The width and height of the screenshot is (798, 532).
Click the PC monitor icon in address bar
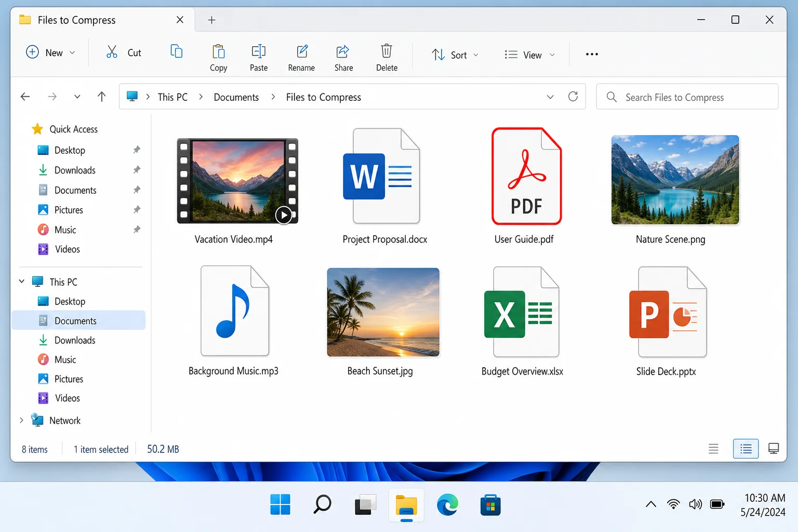point(132,97)
